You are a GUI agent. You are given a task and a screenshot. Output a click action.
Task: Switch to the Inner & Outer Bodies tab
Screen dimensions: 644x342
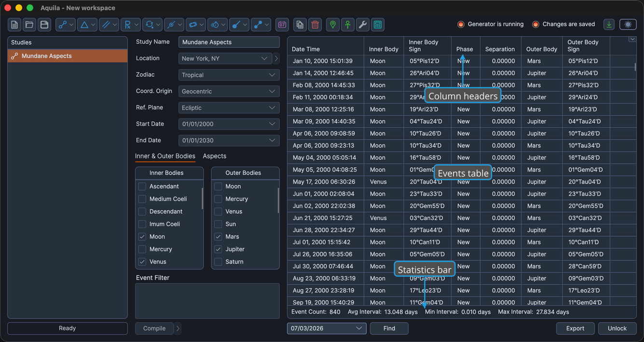tap(165, 156)
